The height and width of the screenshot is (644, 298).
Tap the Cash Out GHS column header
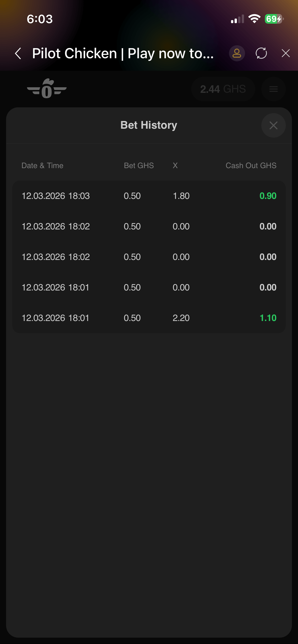click(x=251, y=166)
